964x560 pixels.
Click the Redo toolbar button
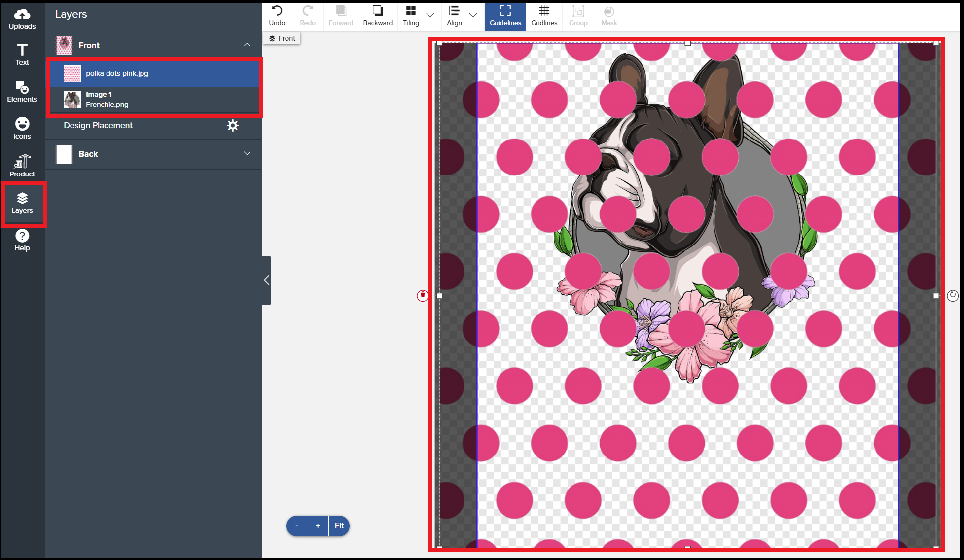click(x=308, y=16)
